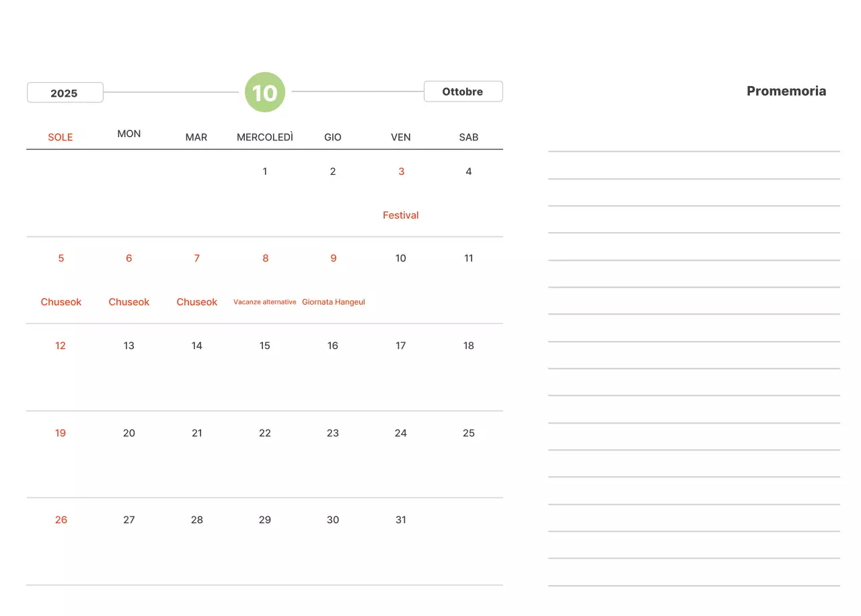Select date 3 in October
This screenshot has height=616, width=861.
(401, 171)
